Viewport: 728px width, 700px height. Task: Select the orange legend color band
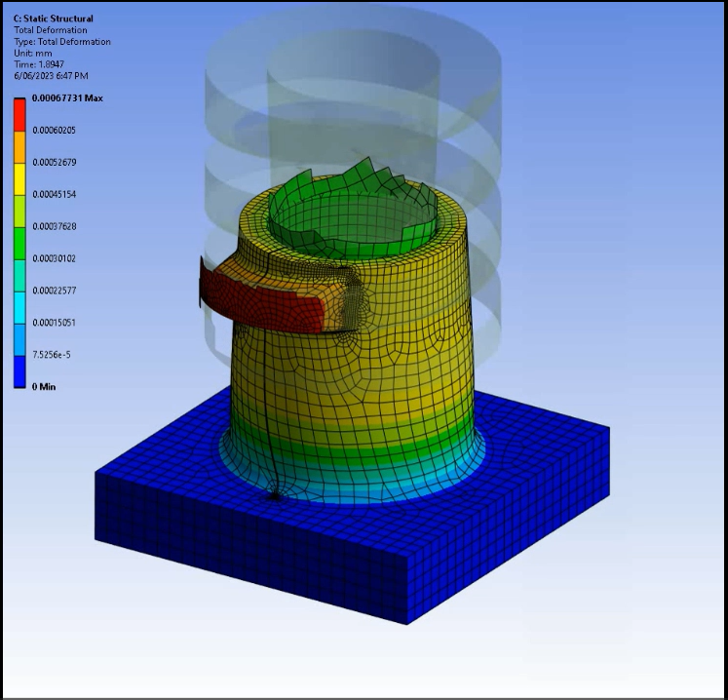point(19,146)
